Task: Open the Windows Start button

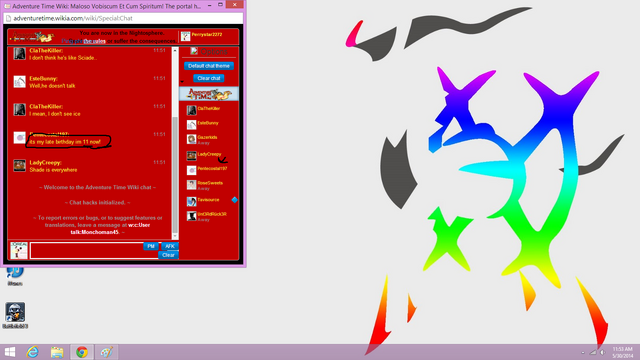Action: [x=10, y=352]
